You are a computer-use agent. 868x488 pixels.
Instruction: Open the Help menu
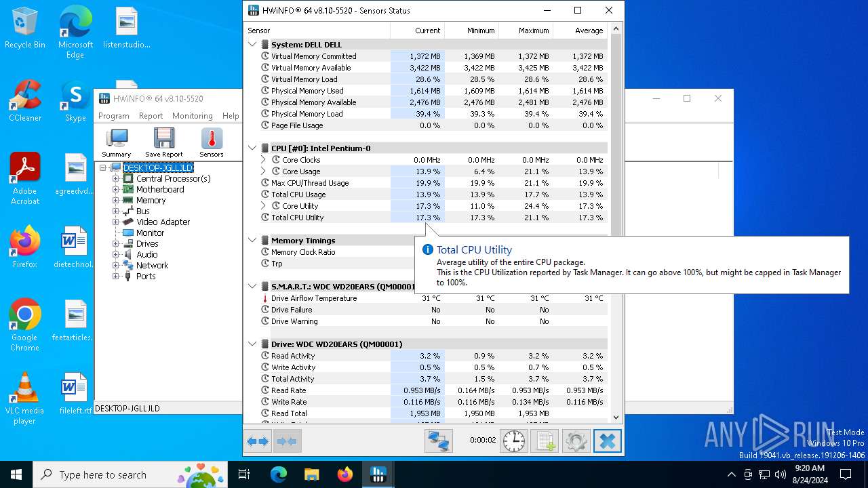[x=231, y=116]
